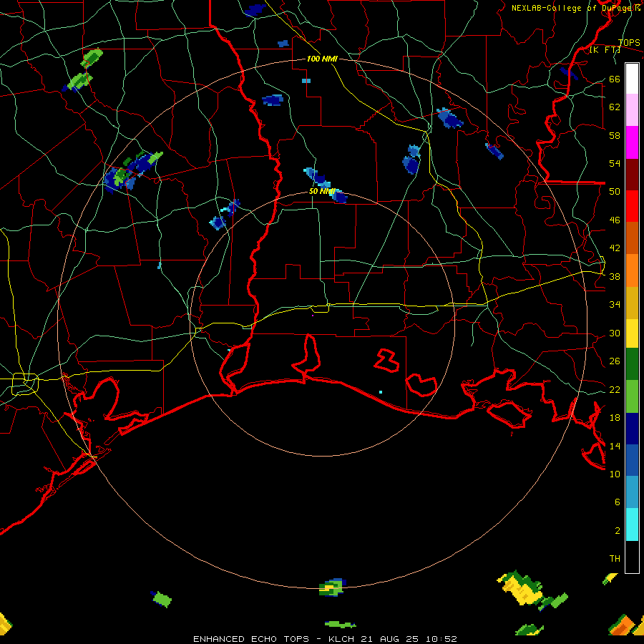This screenshot has height=644, width=644.
Task: Click the 100 NMI range ring label
Action: [x=322, y=59]
